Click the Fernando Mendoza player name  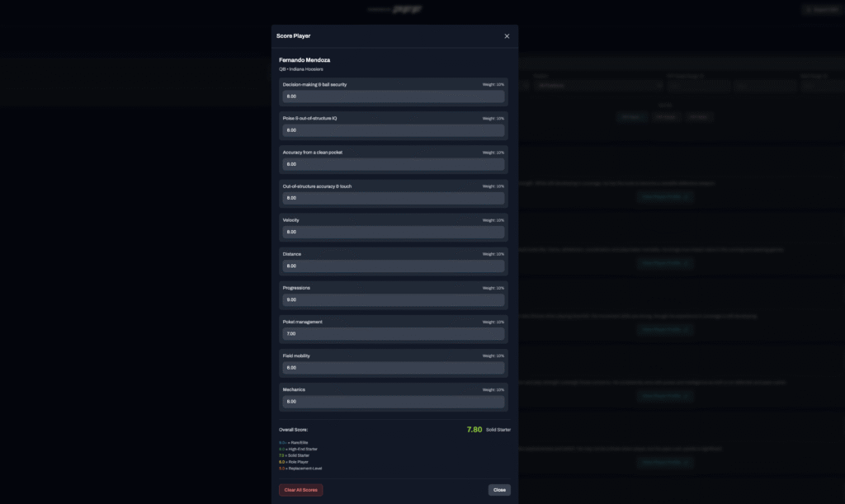click(x=304, y=60)
